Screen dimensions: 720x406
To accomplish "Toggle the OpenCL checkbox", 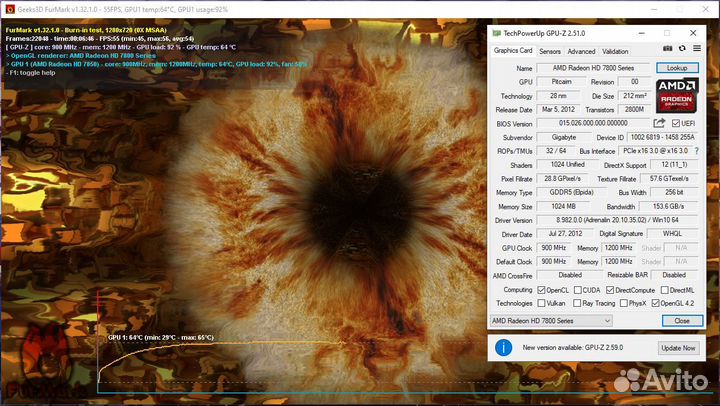I will click(x=541, y=290).
